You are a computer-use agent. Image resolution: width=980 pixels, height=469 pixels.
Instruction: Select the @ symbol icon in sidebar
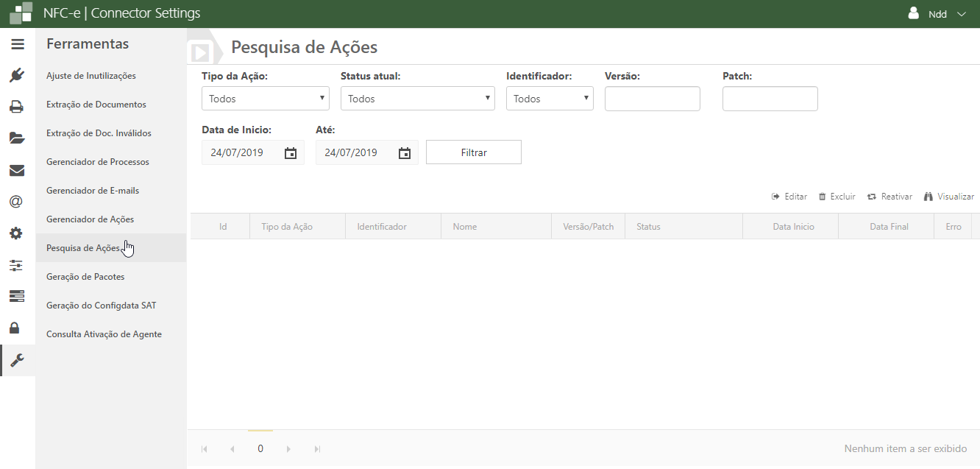(x=16, y=202)
